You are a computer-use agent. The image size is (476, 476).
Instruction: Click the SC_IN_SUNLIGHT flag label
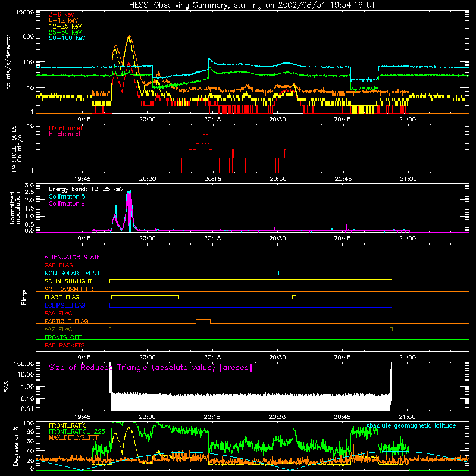[68, 281]
